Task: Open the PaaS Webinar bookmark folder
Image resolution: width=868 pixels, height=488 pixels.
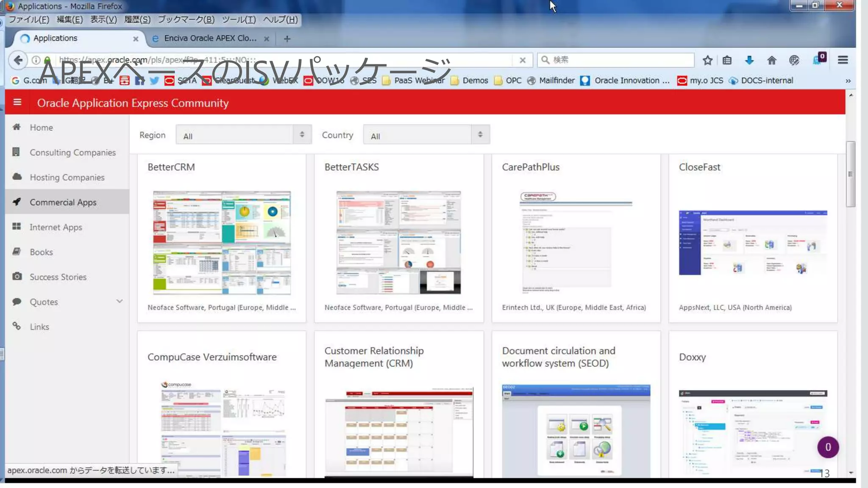Action: pyautogui.click(x=413, y=80)
